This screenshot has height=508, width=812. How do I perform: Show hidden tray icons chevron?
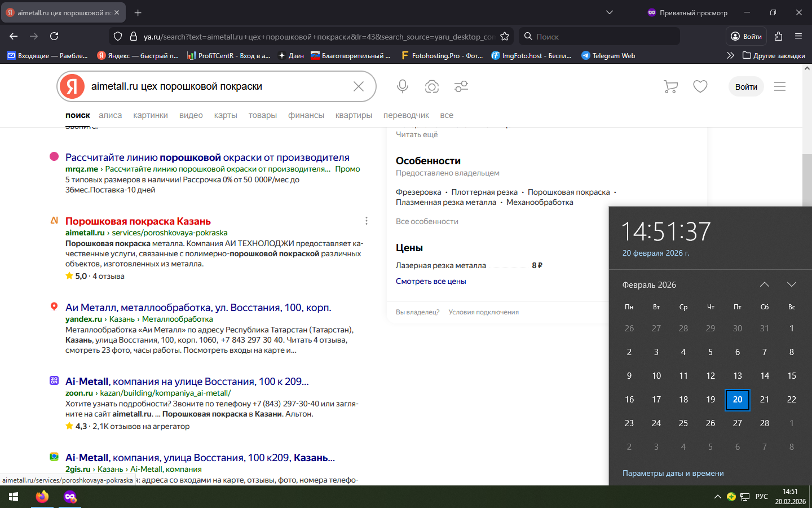click(x=717, y=497)
